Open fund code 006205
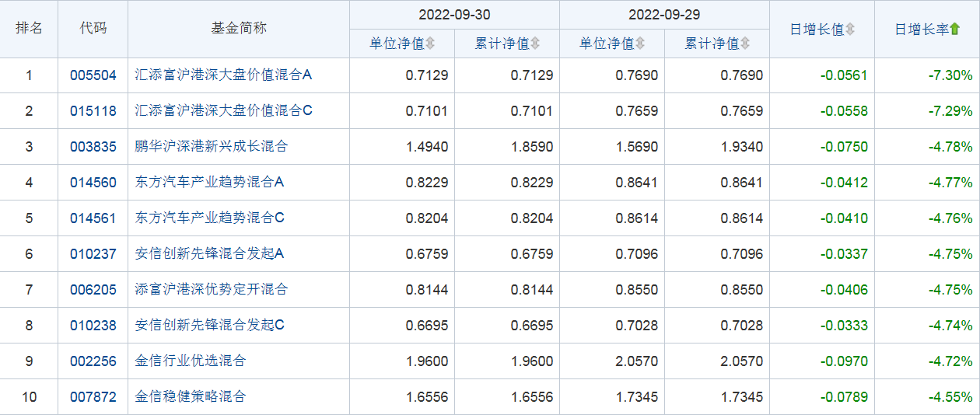The image size is (980, 415). pyautogui.click(x=93, y=290)
